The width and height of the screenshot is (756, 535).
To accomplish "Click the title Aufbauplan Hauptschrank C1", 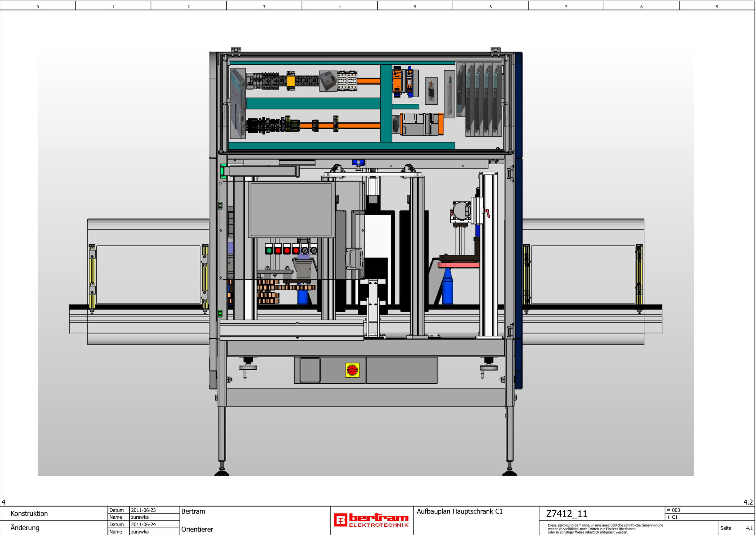I will click(x=459, y=511).
